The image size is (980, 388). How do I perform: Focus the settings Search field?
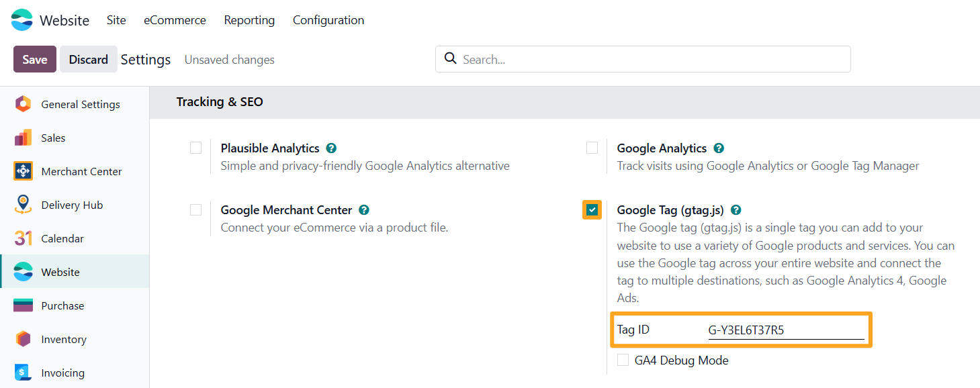643,59
